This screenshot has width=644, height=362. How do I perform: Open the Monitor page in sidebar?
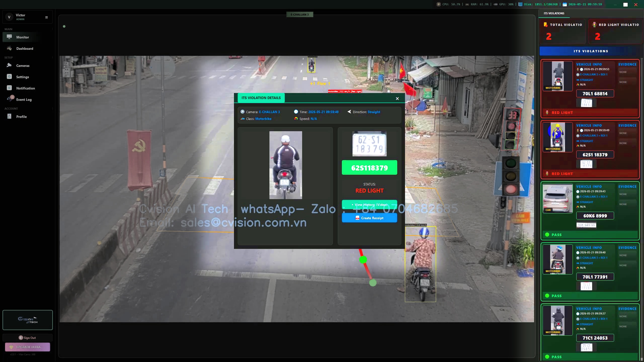pyautogui.click(x=27, y=37)
